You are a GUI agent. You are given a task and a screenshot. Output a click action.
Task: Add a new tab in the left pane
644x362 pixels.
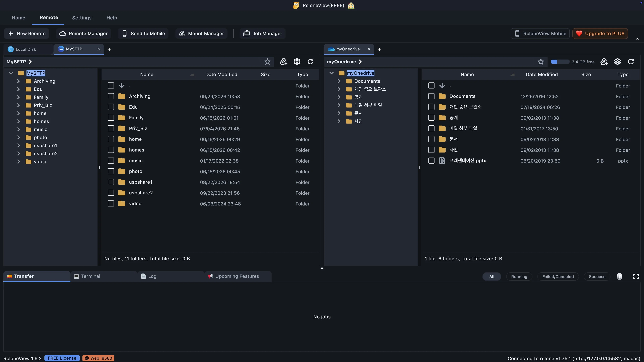pos(109,49)
